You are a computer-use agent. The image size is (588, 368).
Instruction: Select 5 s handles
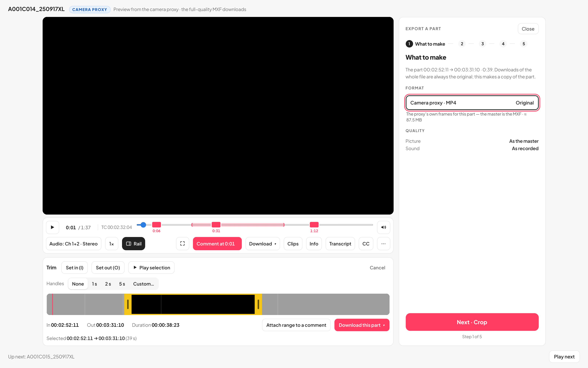(122, 284)
